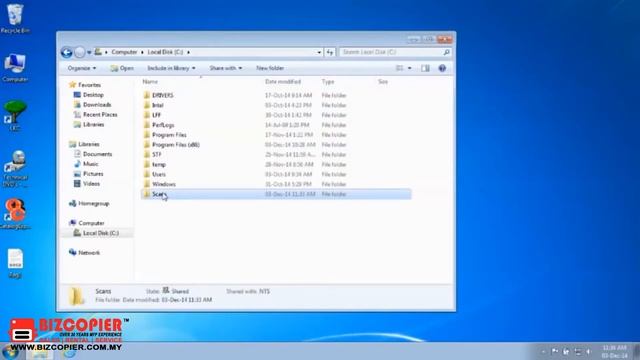Sort by the Type column header
This screenshot has width=640, height=360.
[x=328, y=82]
